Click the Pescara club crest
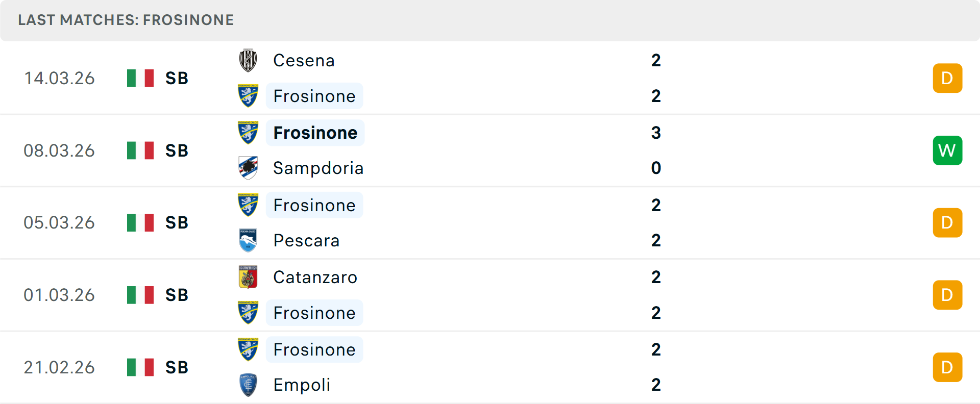 [247, 240]
